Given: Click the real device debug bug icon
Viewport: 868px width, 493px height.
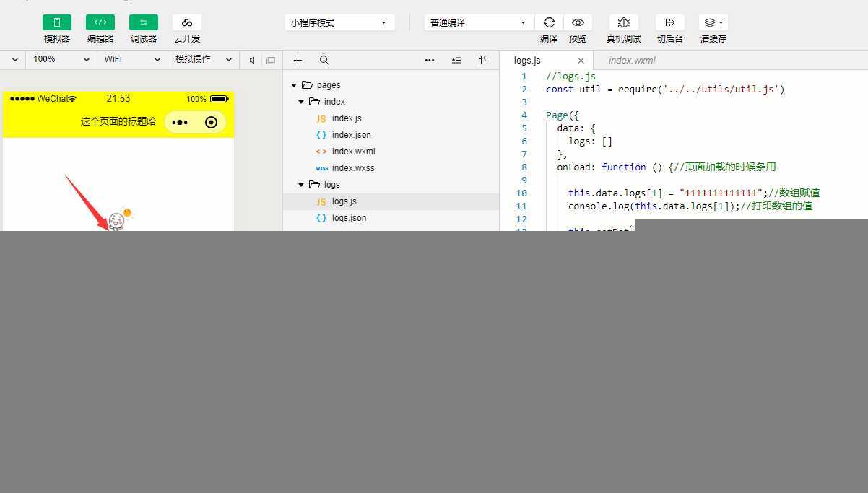Looking at the screenshot, I should (624, 22).
